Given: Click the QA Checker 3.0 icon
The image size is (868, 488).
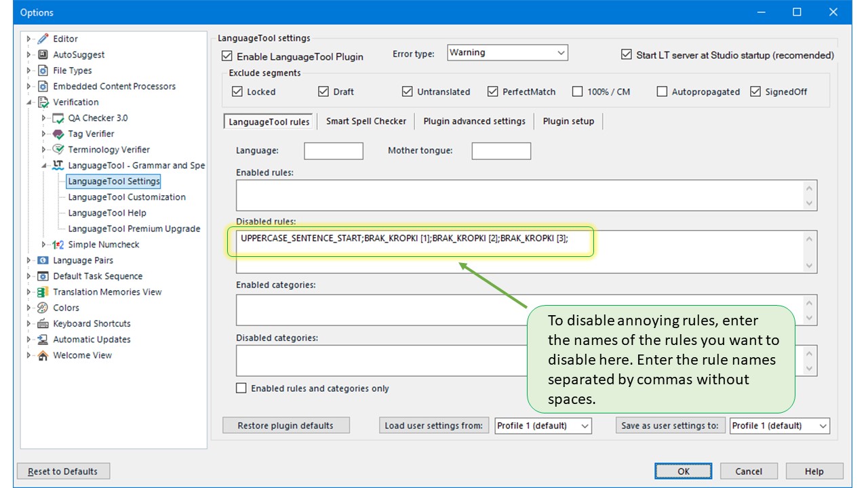Looking at the screenshot, I should [58, 118].
